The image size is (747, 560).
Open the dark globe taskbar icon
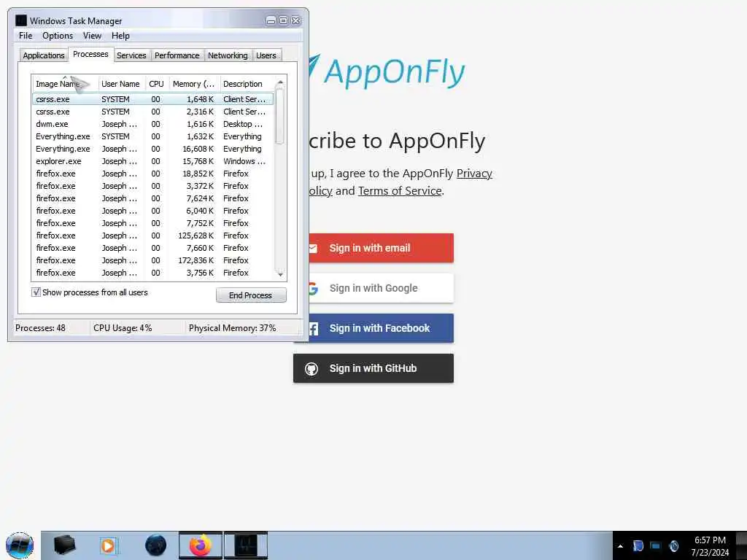pos(156,545)
